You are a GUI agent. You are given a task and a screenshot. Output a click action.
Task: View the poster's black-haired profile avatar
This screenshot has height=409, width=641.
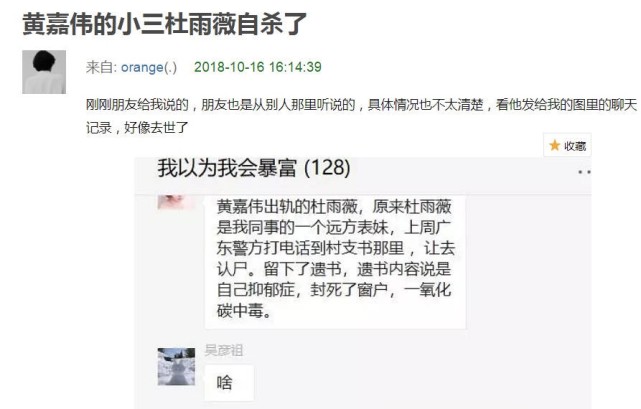click(x=44, y=72)
